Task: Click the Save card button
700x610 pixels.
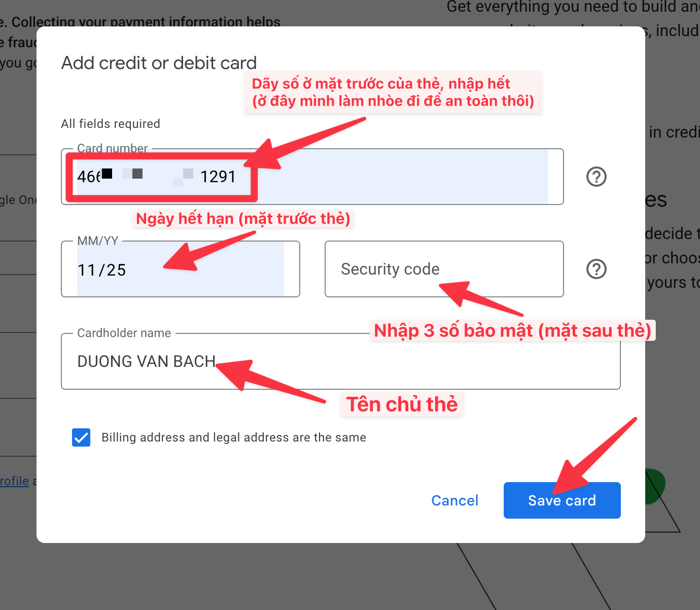Action: [562, 500]
